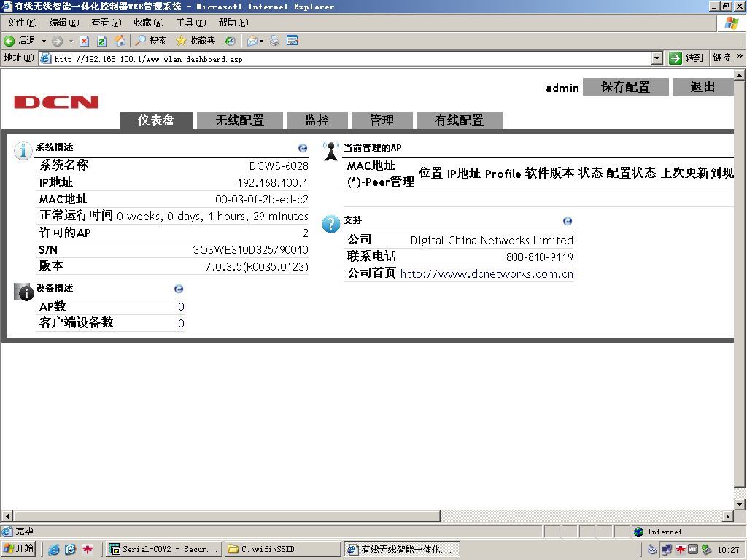Viewport: 747px width, 560px height.
Task: Click the system overview info icon
Action: [23, 150]
